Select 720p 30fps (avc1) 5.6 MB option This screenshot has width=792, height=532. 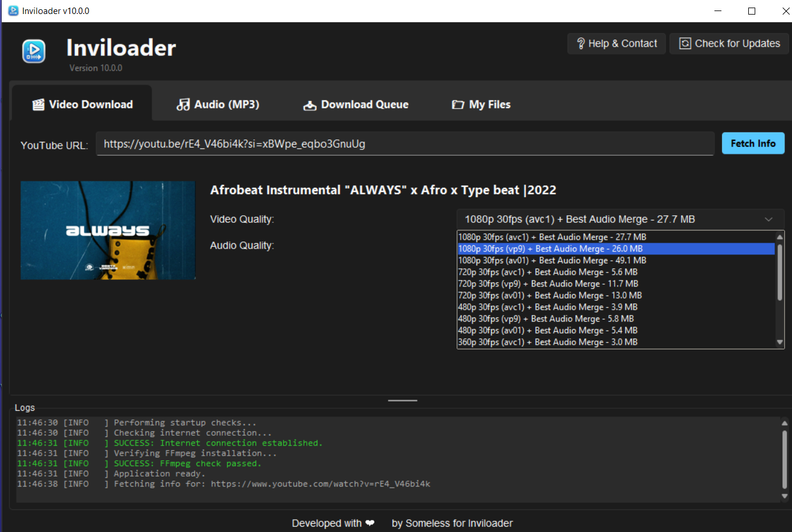coord(616,272)
